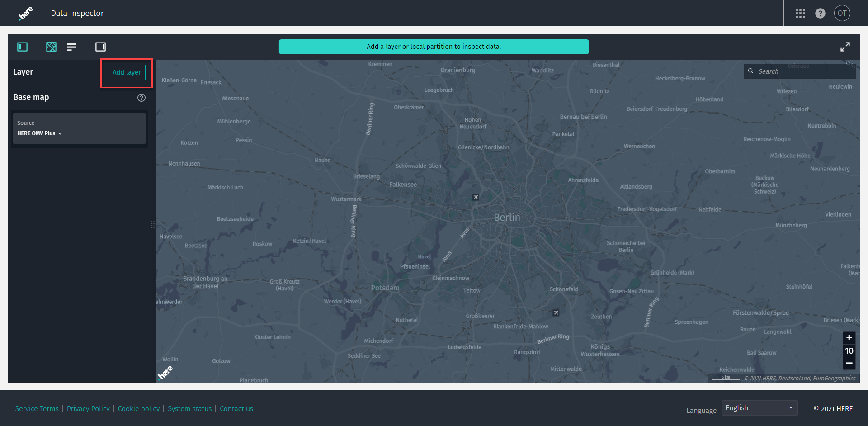Zoom out with the minus button
Viewport: 868px width, 426px height.
[849, 363]
